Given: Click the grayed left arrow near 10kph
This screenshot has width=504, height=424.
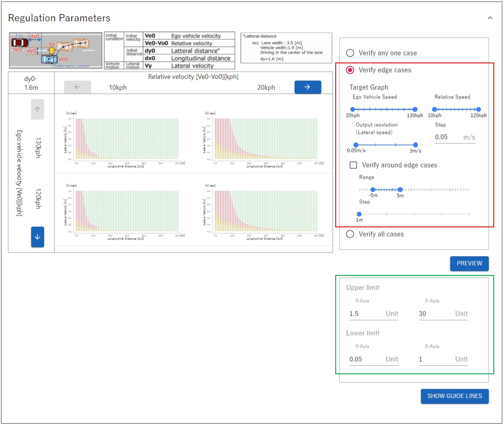Looking at the screenshot, I should point(77,87).
